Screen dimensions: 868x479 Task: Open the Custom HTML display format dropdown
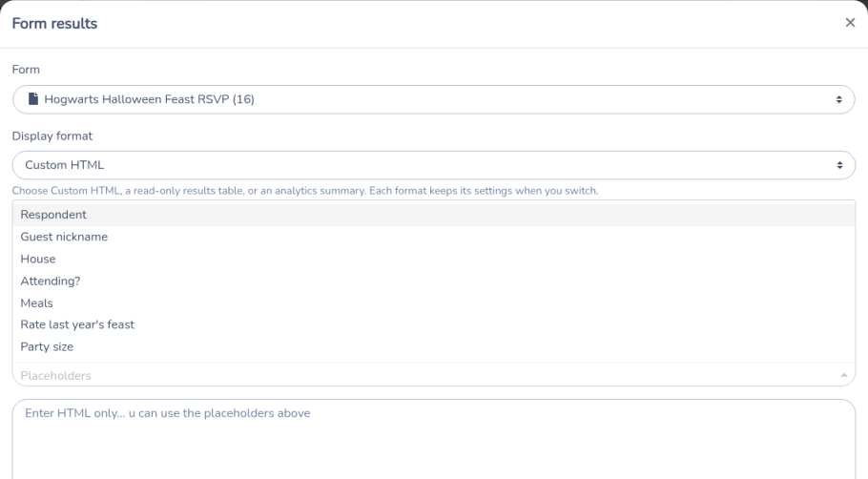tap(433, 165)
